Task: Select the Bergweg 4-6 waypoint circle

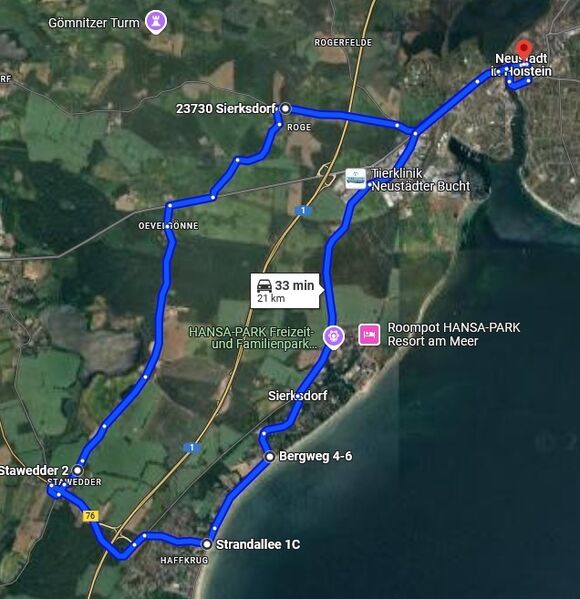Action: pos(270,457)
